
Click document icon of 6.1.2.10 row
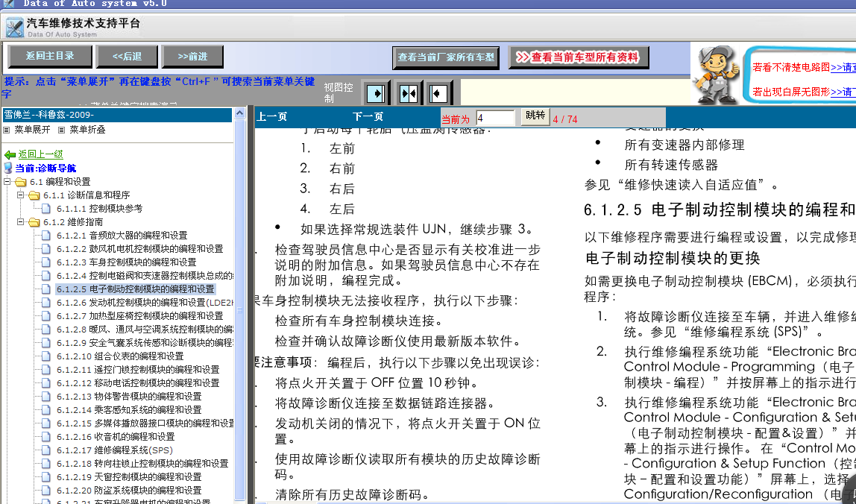coord(46,356)
